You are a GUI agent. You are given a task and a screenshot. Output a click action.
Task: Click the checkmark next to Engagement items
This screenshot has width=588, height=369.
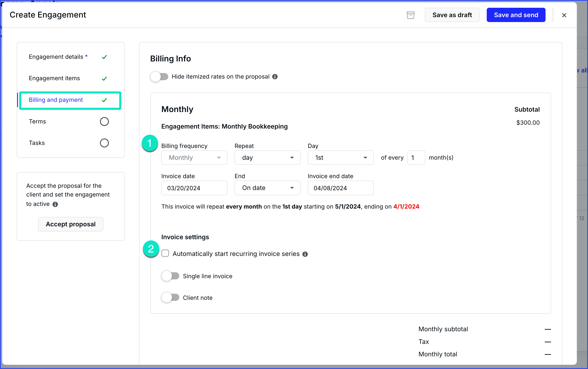point(105,78)
